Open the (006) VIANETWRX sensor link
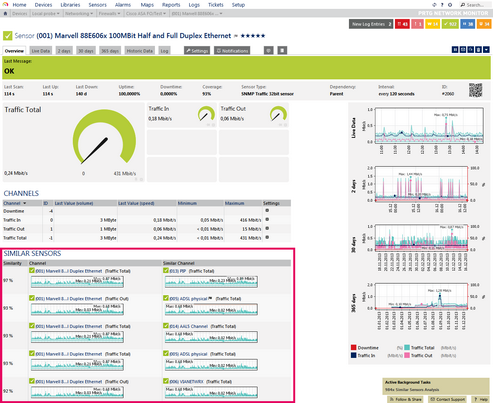 [x=186, y=382]
